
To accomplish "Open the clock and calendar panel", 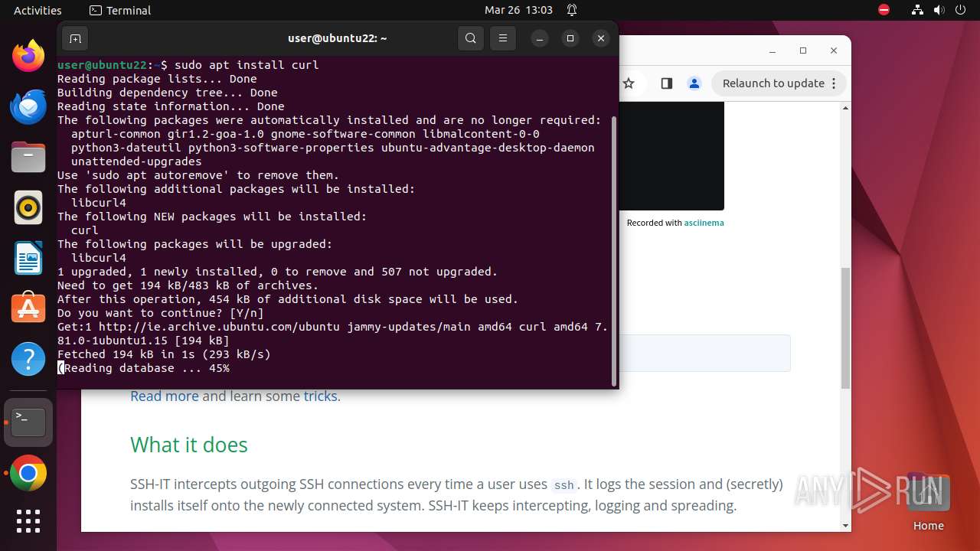I will 518,10.
